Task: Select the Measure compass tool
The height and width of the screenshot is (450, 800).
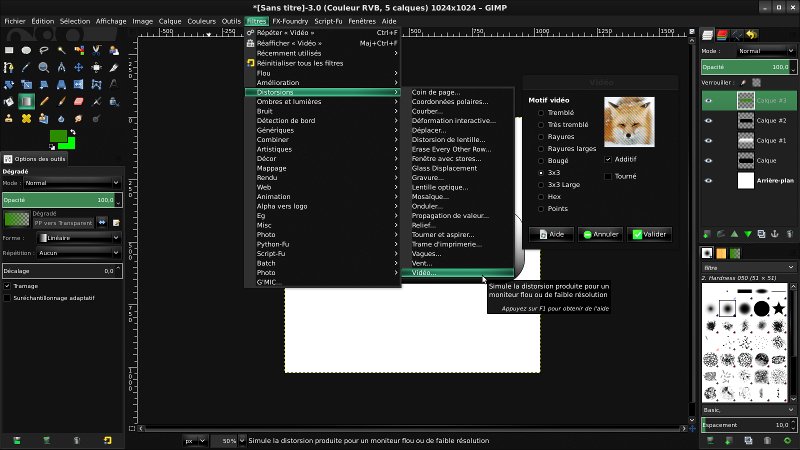Action: point(61,67)
